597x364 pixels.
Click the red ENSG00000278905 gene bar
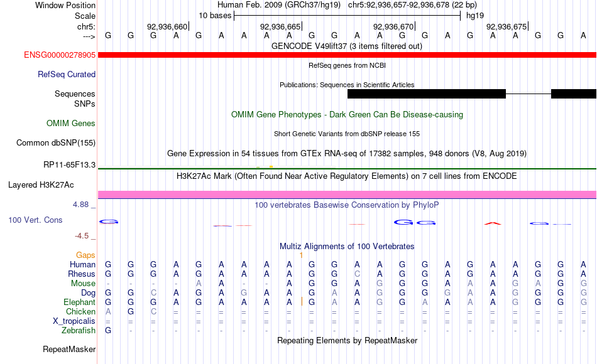coord(348,55)
